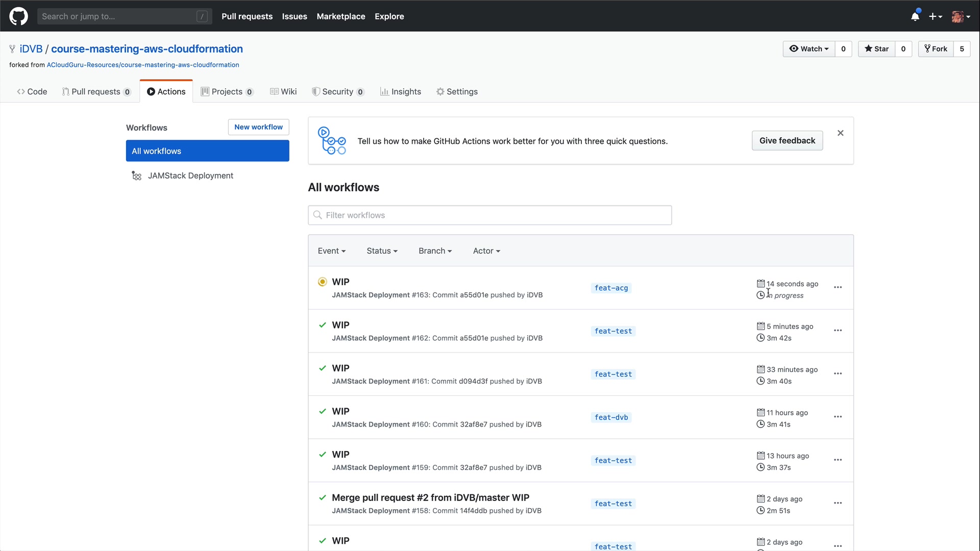
Task: Open the plus create-new dropdown
Action: (x=935, y=16)
